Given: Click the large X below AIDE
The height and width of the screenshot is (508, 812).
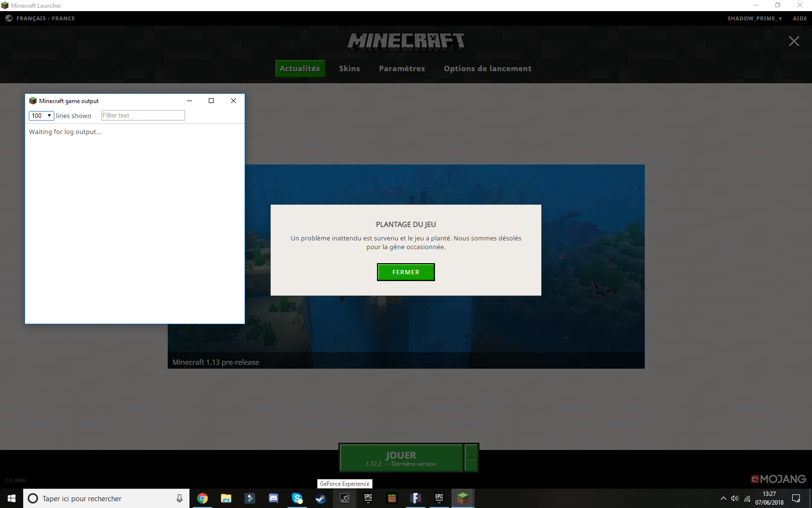Looking at the screenshot, I should click(794, 41).
